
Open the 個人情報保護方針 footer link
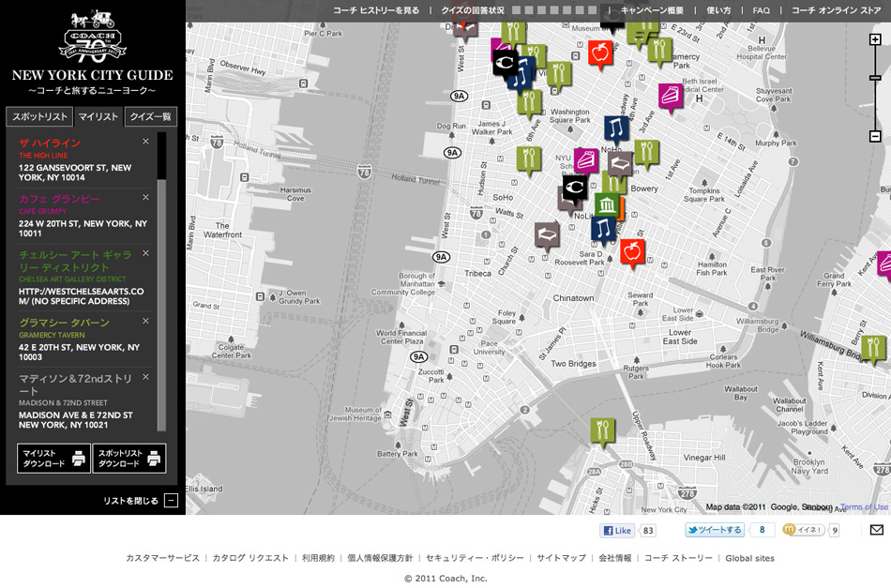[x=380, y=558]
